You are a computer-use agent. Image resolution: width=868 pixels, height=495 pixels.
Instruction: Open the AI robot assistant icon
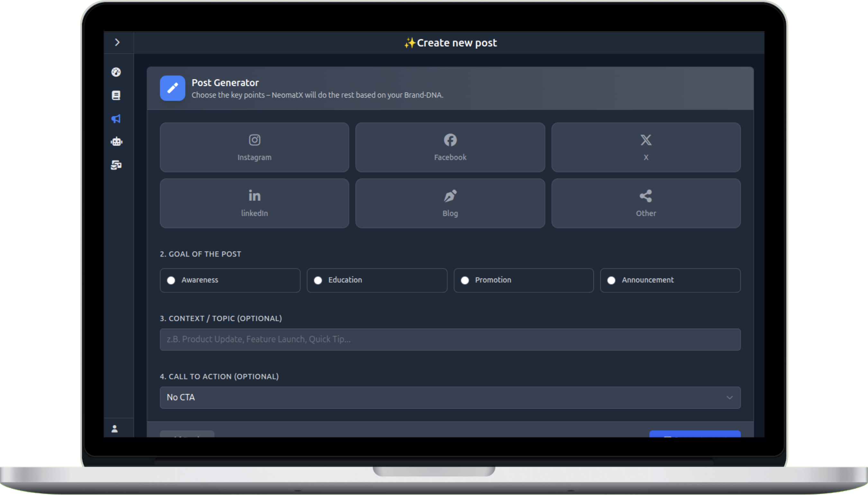pos(116,142)
